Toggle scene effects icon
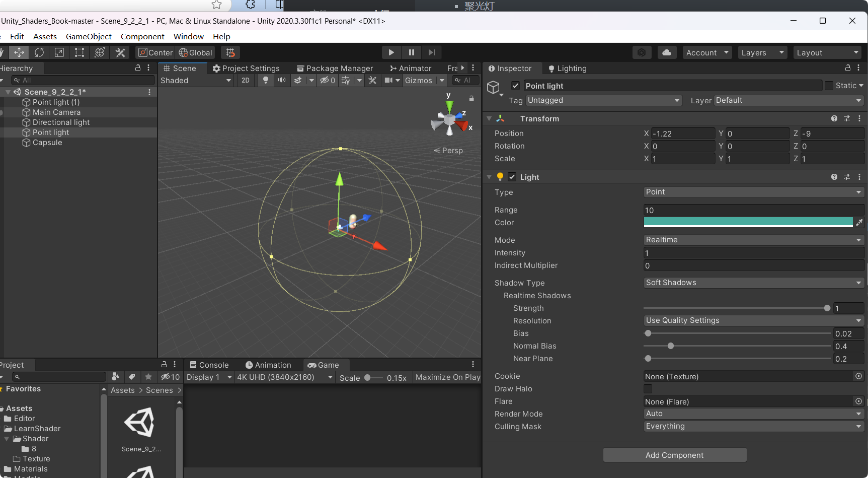The height and width of the screenshot is (478, 868). tap(298, 80)
